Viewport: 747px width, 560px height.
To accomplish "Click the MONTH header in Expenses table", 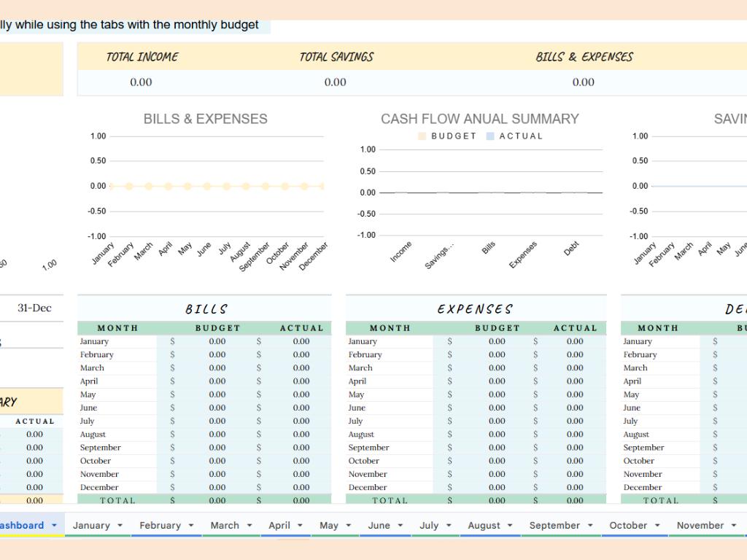I will [390, 328].
